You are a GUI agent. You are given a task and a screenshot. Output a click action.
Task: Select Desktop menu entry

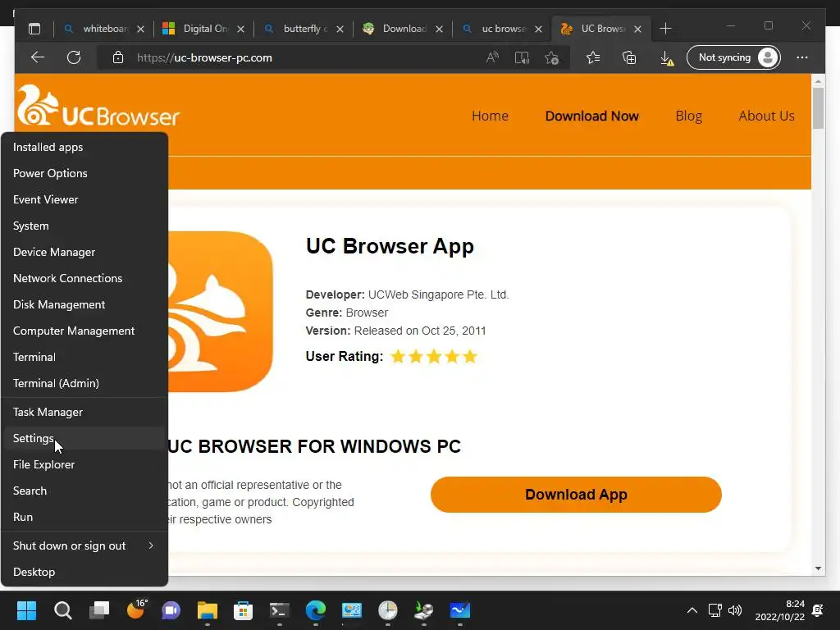point(84,572)
